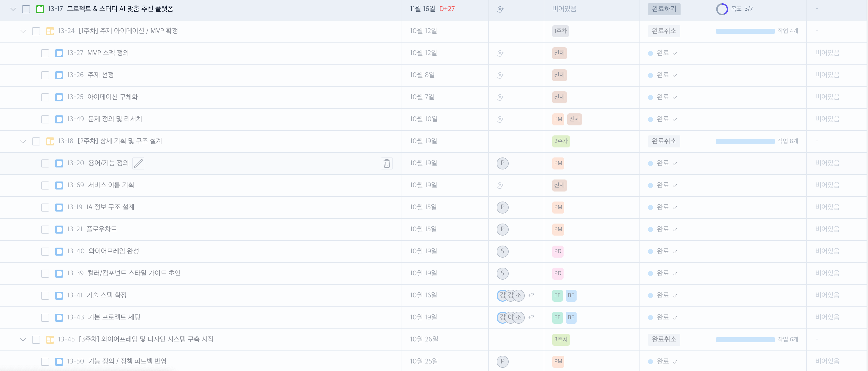Click 완료취소 on the [2주차] row
The image size is (868, 371).
(664, 141)
